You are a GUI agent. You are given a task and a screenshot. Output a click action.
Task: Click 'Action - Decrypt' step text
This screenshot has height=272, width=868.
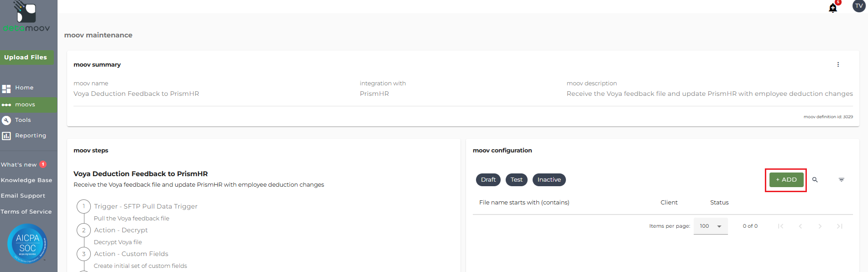tap(121, 230)
